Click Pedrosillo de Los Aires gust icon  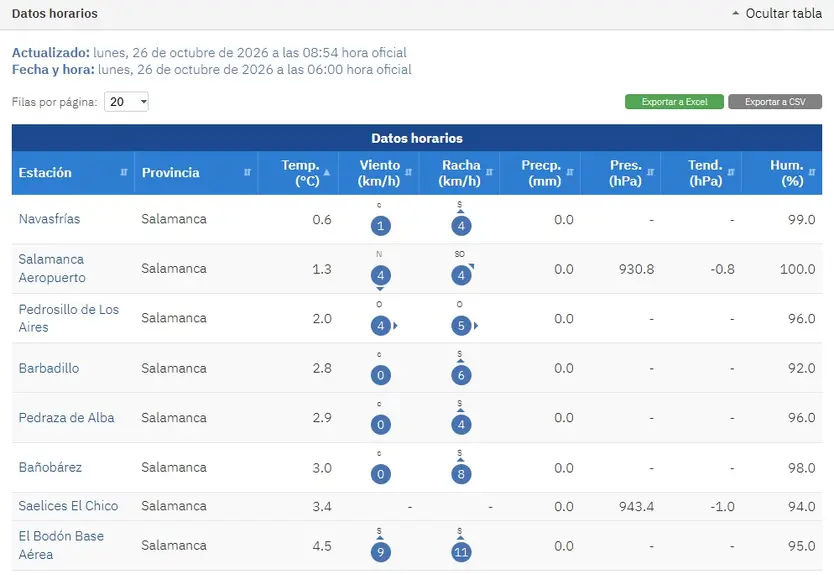point(461,326)
